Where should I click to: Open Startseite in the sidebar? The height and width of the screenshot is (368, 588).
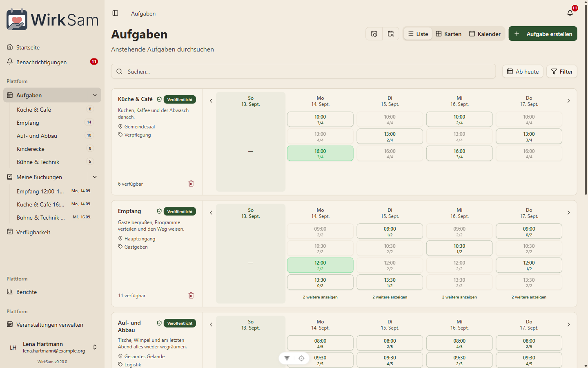tap(52, 47)
